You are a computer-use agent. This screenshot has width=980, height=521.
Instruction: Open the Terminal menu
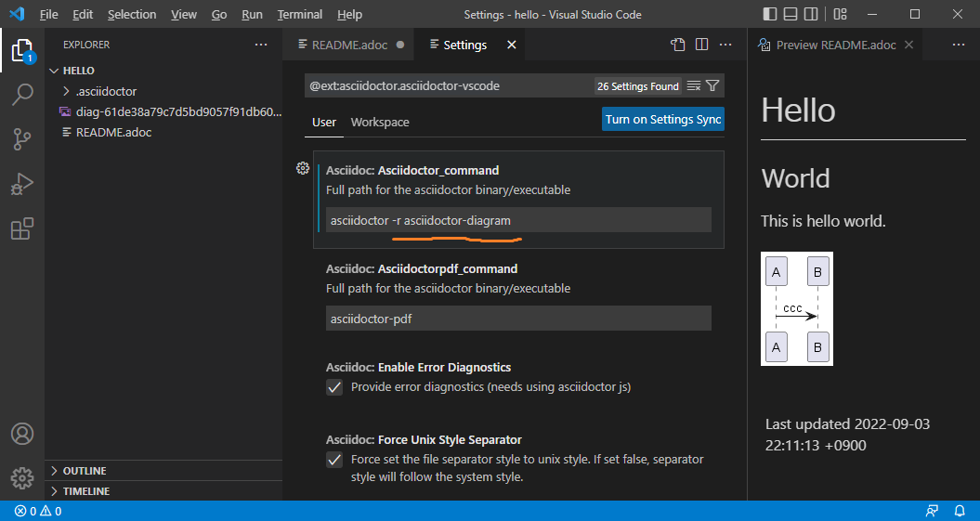pos(300,15)
